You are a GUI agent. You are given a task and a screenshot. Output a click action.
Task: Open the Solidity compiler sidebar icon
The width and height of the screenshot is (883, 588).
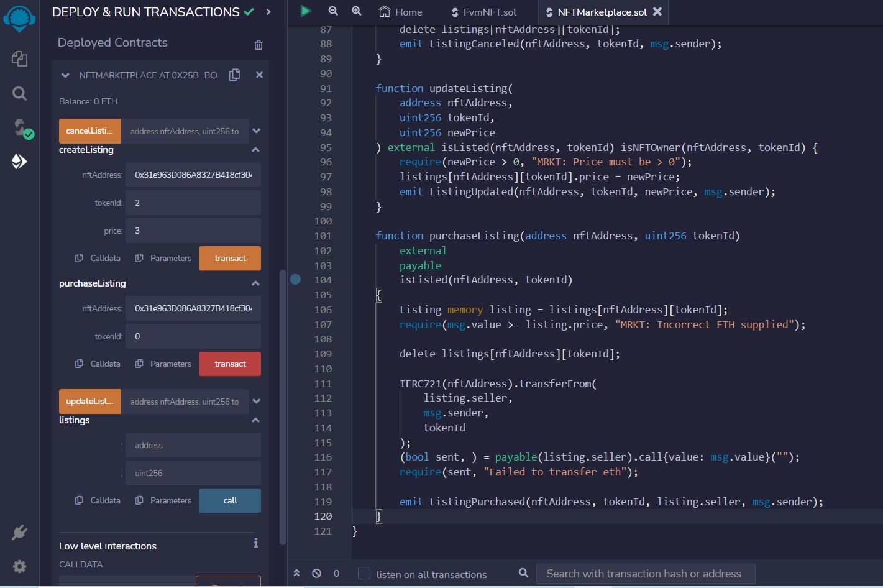(x=22, y=129)
